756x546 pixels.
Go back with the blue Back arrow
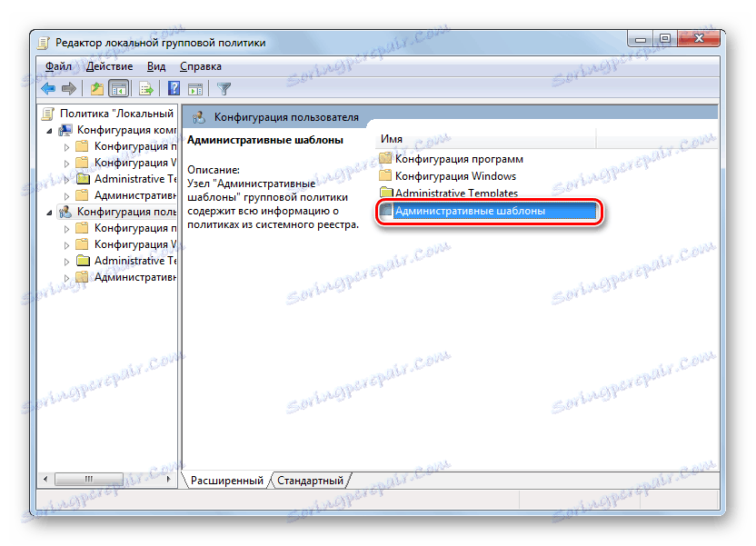48,88
